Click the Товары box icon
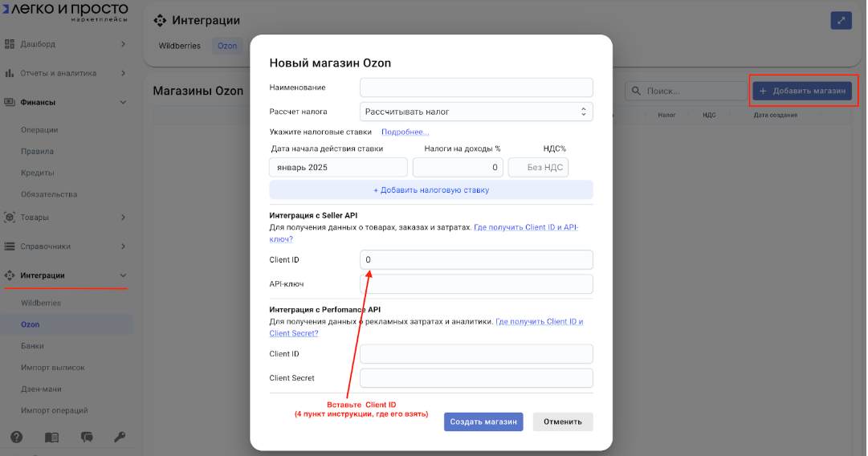This screenshot has width=868, height=456. (10, 217)
